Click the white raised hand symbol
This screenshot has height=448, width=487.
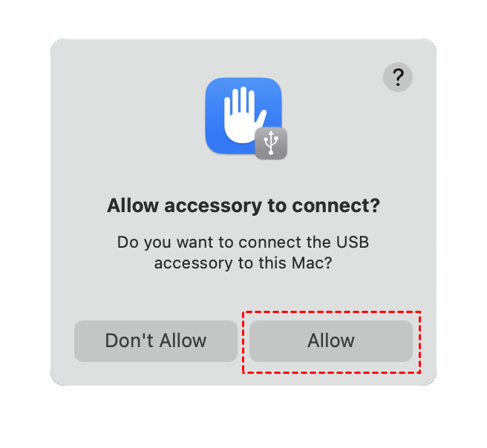coord(245,115)
